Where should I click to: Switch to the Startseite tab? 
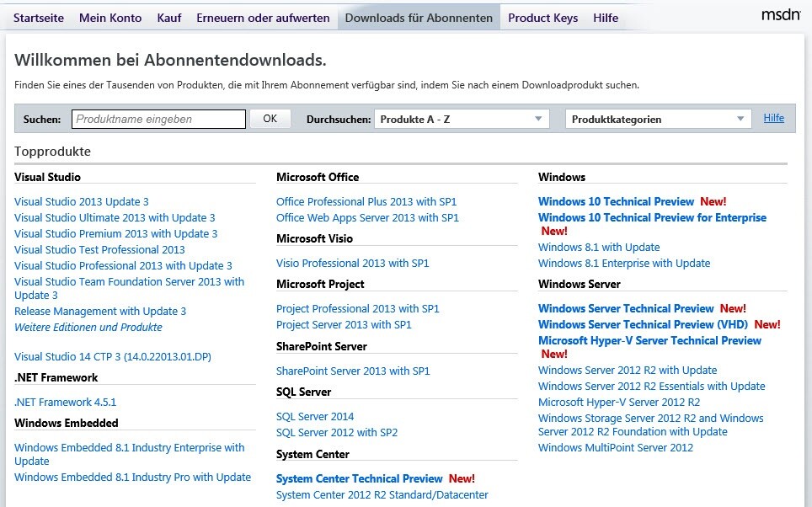tap(39, 18)
